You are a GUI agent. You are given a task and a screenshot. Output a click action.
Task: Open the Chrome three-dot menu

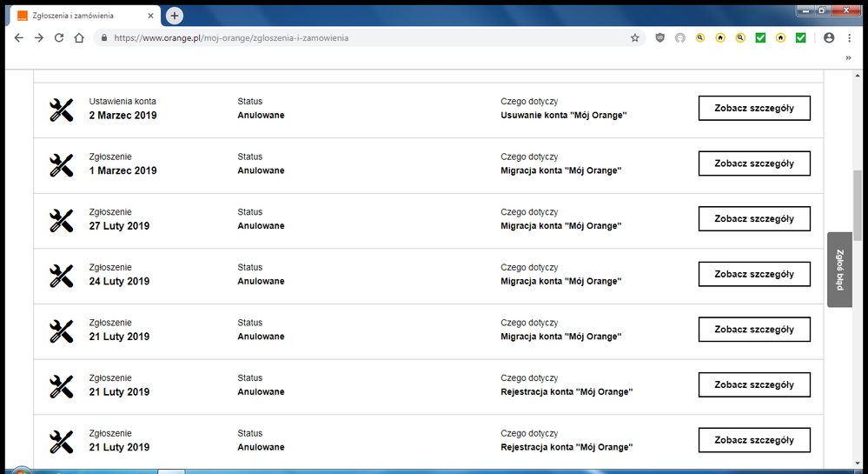click(x=849, y=38)
